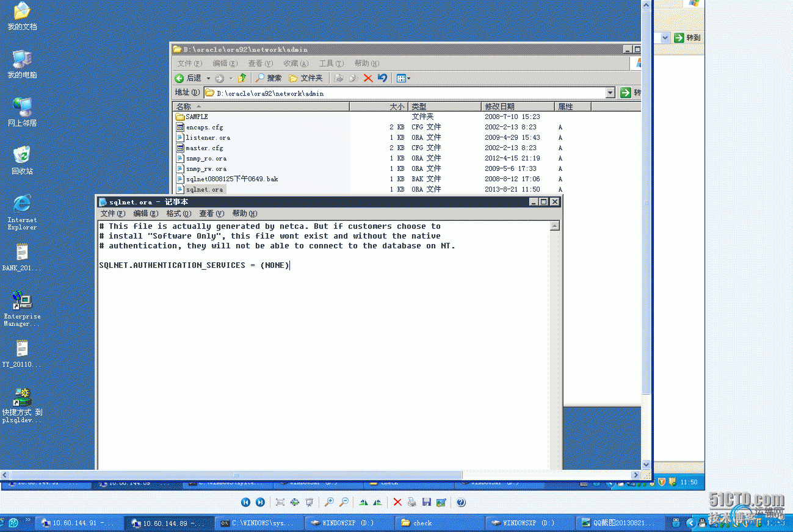Go to next image in viewer toolbar

click(260, 502)
